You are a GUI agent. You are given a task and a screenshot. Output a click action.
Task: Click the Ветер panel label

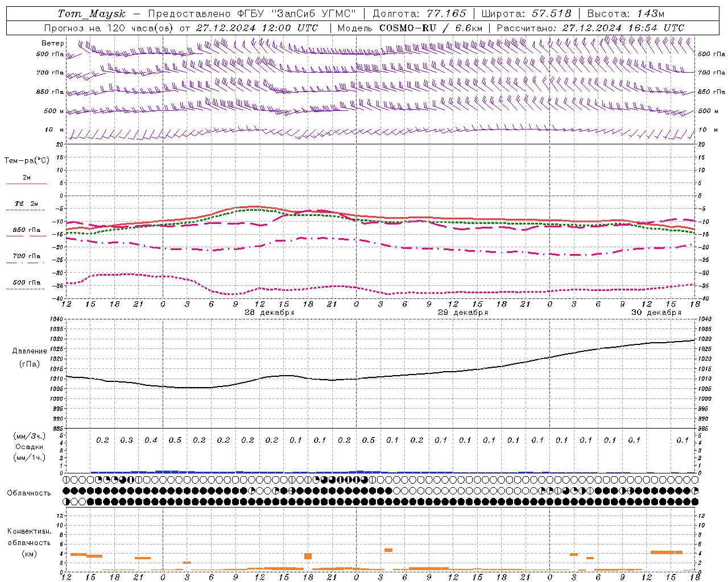tap(53, 43)
